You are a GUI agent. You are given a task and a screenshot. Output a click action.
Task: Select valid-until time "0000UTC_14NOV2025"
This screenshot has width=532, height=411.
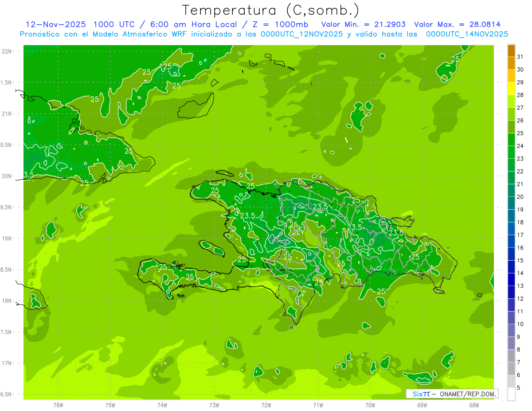(467, 34)
